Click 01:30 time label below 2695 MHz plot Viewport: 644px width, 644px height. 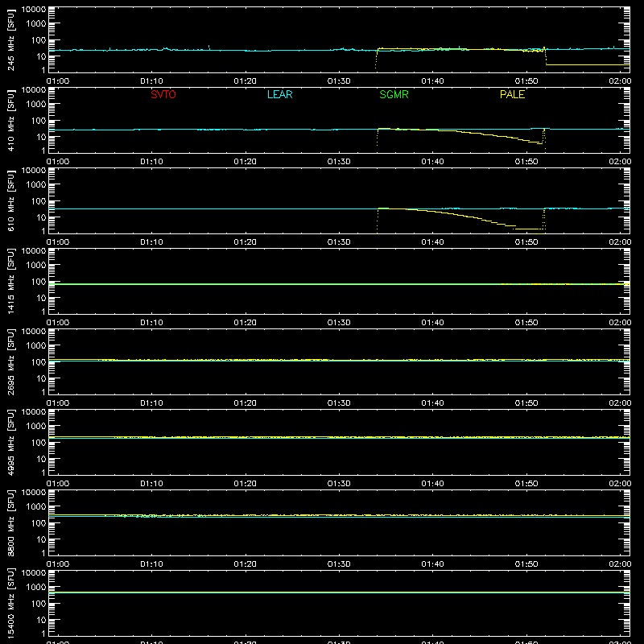pyautogui.click(x=339, y=403)
